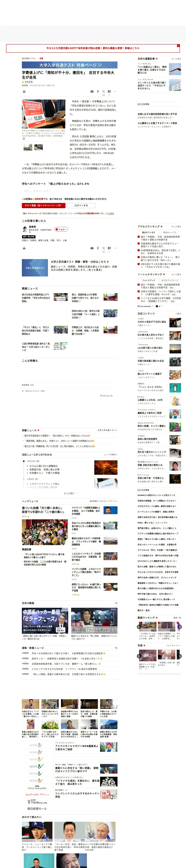Open ニュースの要点へ link

[110, 455]
